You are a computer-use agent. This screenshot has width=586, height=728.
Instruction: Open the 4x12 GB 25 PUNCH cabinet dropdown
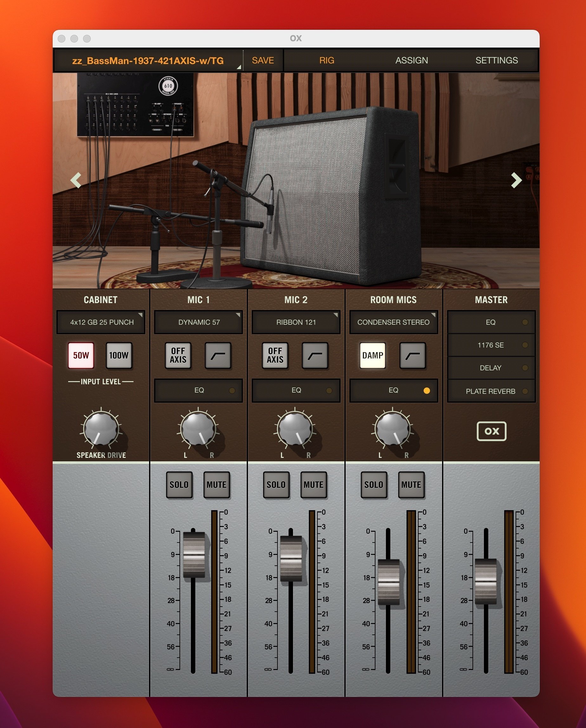coord(101,322)
